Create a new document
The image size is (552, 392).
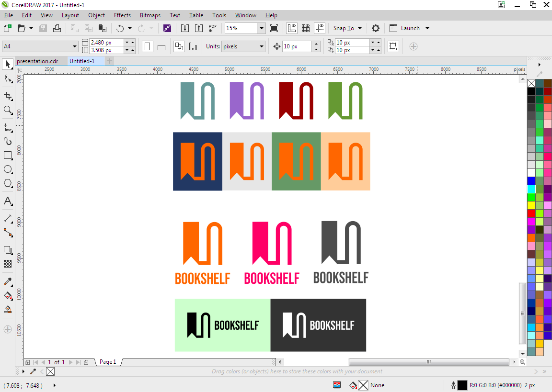[x=7, y=28]
